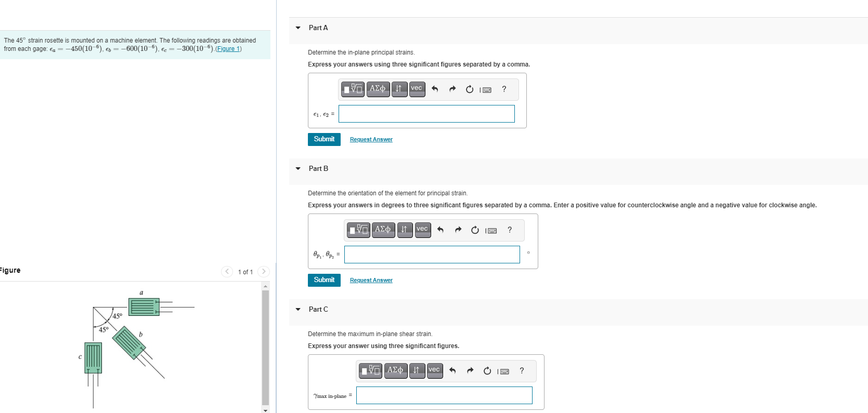Open help for Part B answer box
This screenshot has width=868, height=413.
coord(510,230)
